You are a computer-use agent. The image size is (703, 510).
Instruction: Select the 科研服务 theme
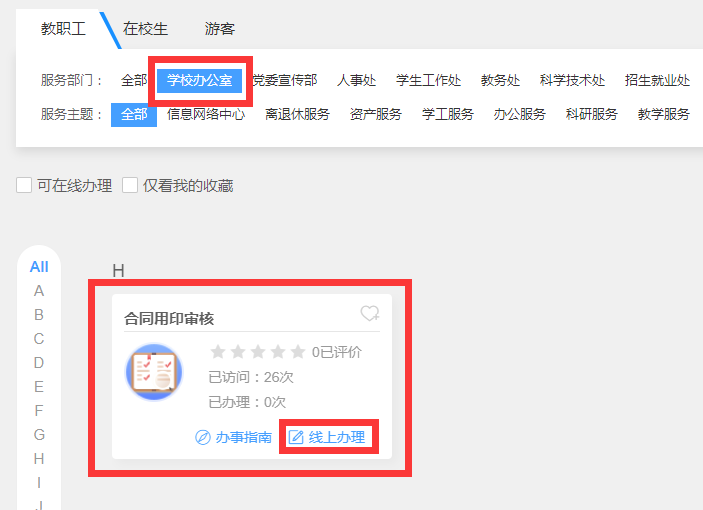coord(592,114)
